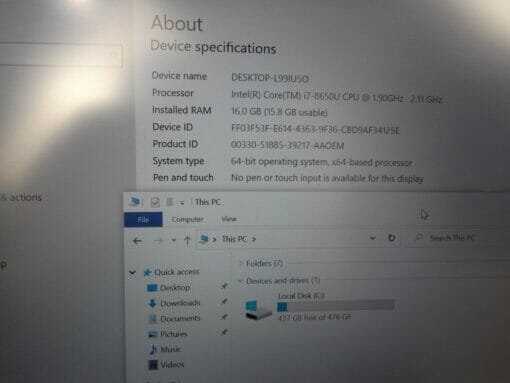Click the Pictures folder icon
The width and height of the screenshot is (510, 383).
click(x=153, y=334)
